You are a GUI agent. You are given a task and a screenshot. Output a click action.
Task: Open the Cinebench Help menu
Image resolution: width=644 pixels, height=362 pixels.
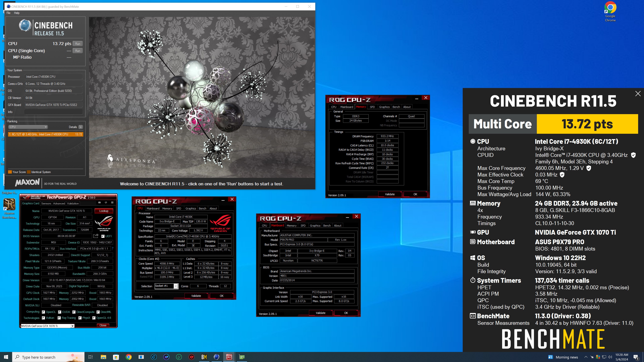click(x=16, y=13)
